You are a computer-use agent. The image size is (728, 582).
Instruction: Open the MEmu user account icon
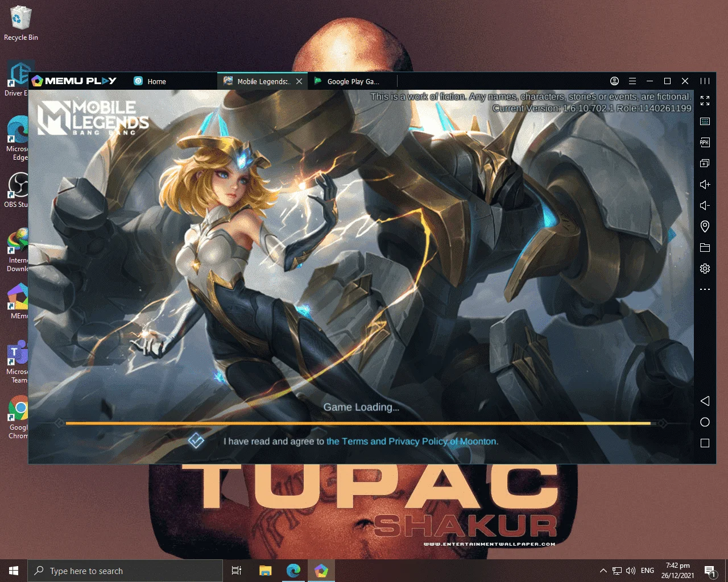614,81
